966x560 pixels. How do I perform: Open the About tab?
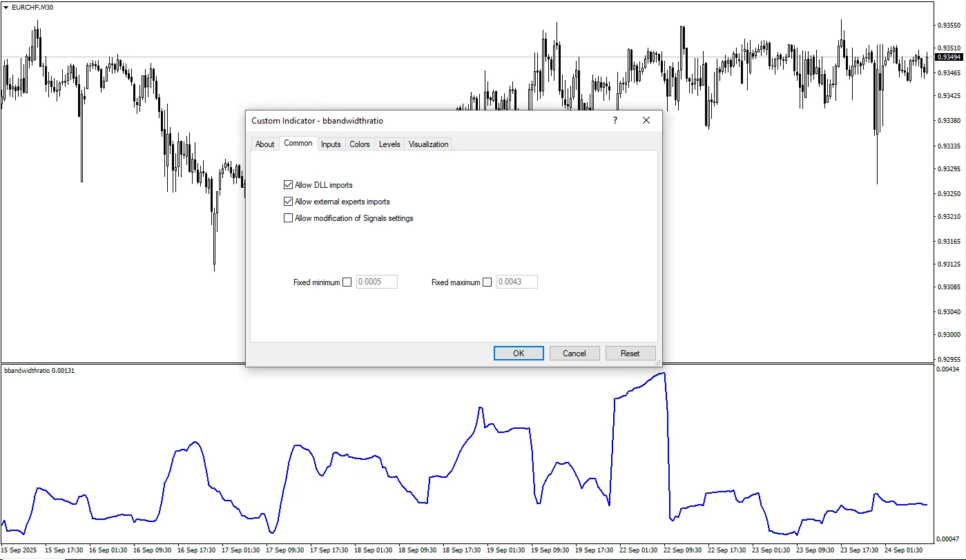pyautogui.click(x=265, y=144)
